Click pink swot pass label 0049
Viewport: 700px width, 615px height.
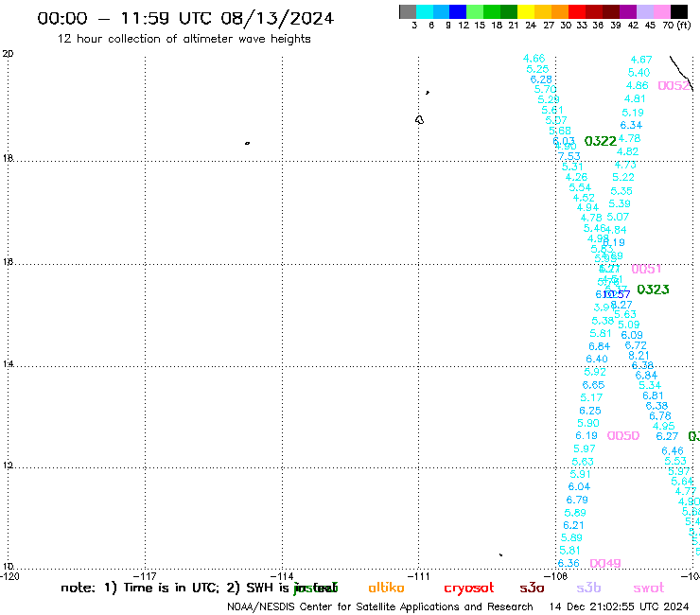605,563
